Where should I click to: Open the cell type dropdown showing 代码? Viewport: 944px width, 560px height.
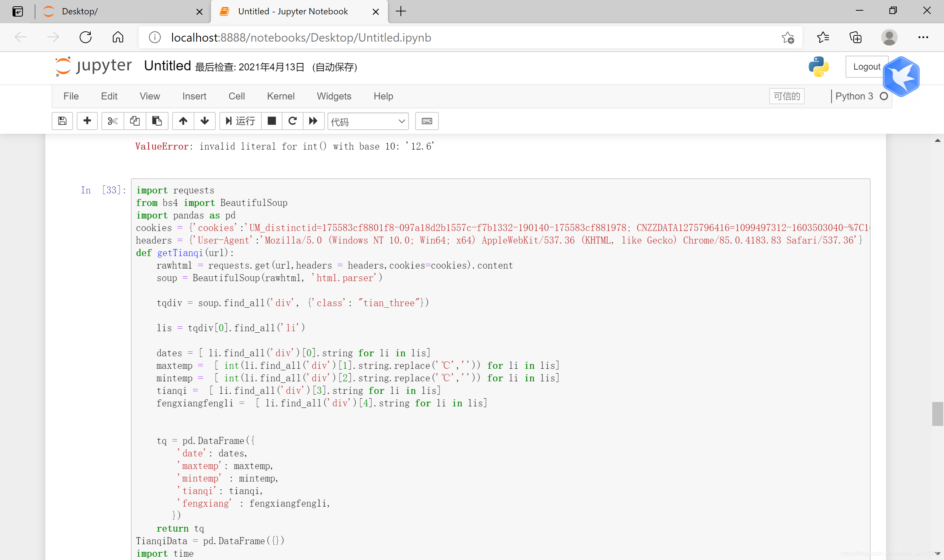(x=368, y=122)
